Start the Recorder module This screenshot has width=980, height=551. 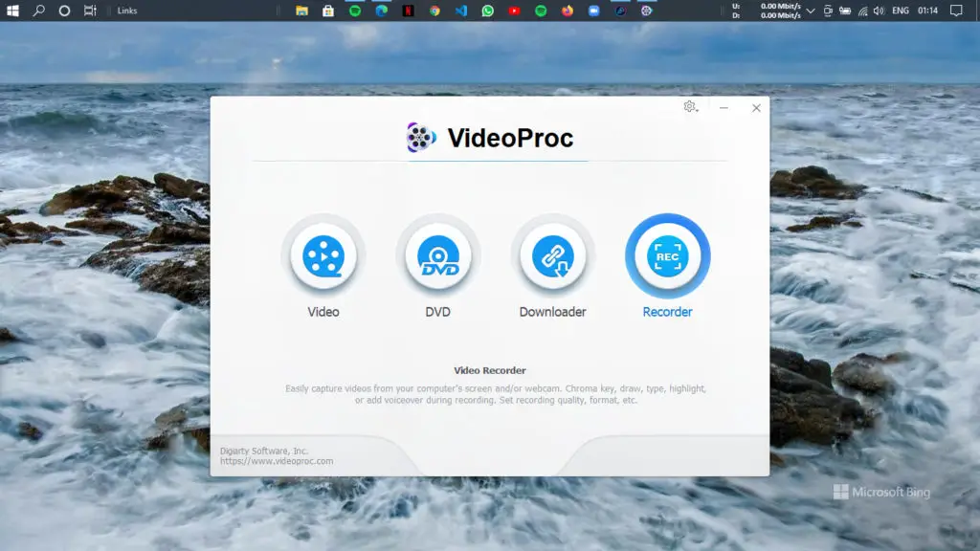(x=667, y=256)
